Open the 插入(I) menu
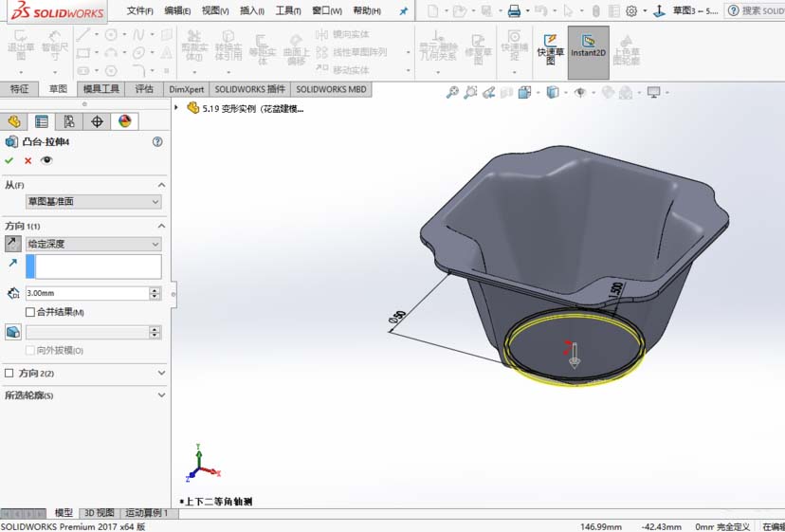785x532 pixels. [x=252, y=10]
